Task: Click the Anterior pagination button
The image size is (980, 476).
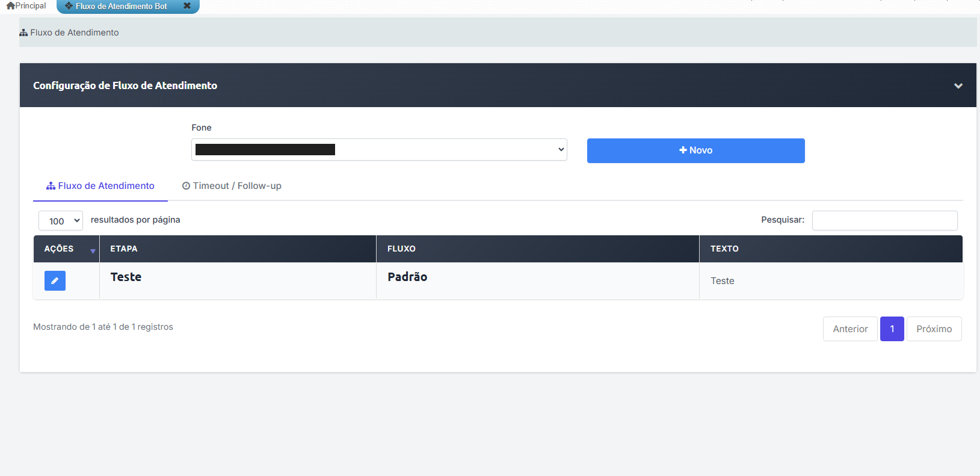Action: tap(850, 329)
